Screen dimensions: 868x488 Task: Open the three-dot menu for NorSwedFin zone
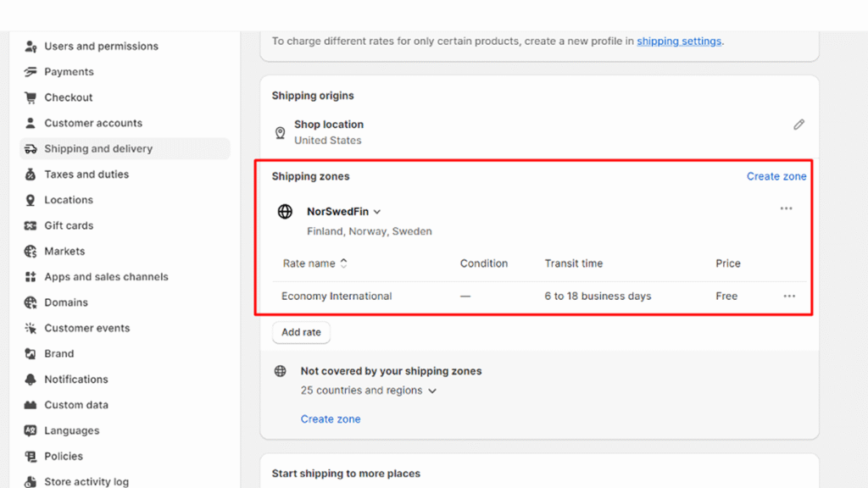tap(786, 208)
